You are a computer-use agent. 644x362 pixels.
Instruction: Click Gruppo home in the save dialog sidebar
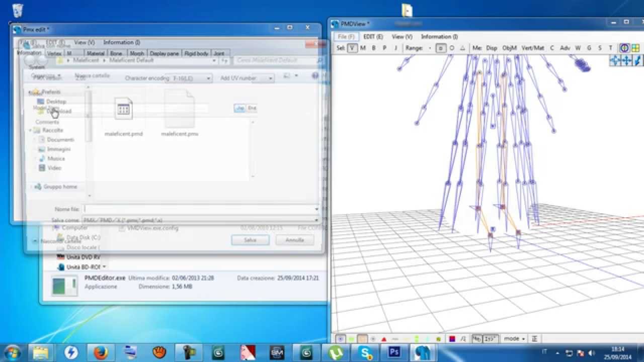click(60, 187)
